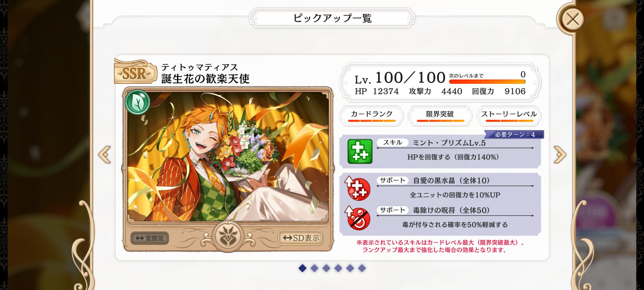Open the ストーリーレベル gauge
The height and width of the screenshot is (290, 644).
509,116
